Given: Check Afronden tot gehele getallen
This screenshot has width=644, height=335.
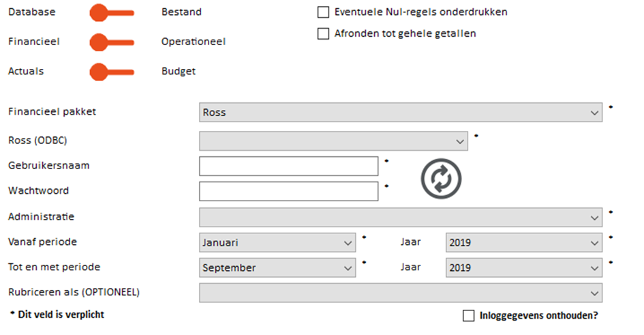Looking at the screenshot, I should tap(323, 33).
